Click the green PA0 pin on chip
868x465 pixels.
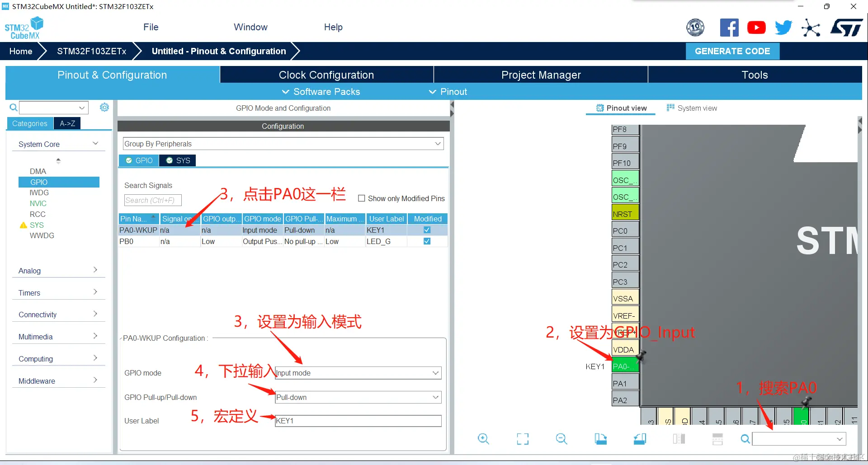[x=625, y=366]
